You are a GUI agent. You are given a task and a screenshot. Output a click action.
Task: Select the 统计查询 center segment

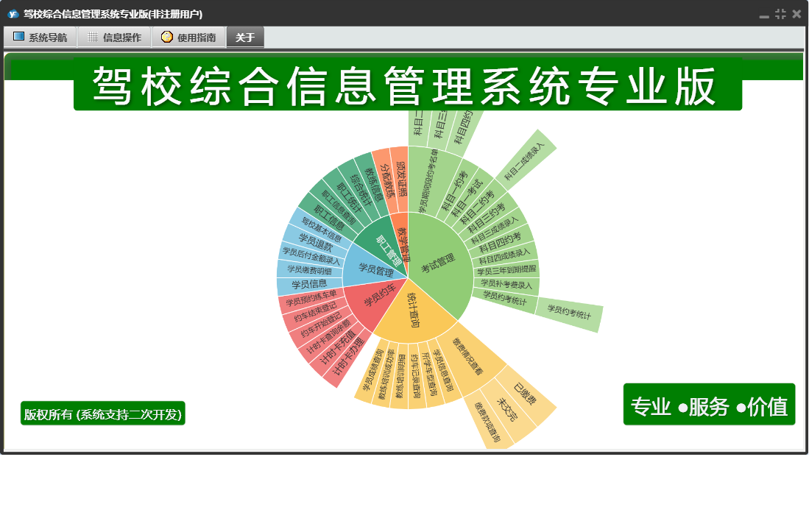[414, 311]
